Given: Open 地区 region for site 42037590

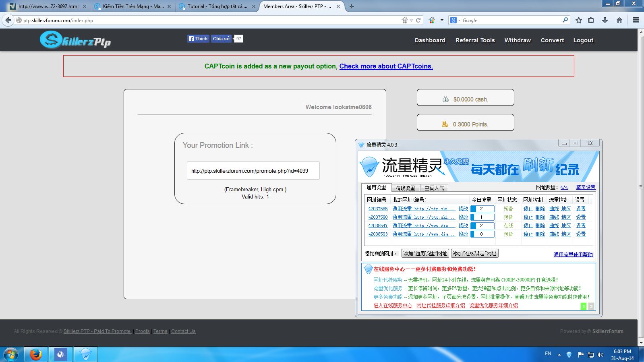Looking at the screenshot, I should 566,217.
